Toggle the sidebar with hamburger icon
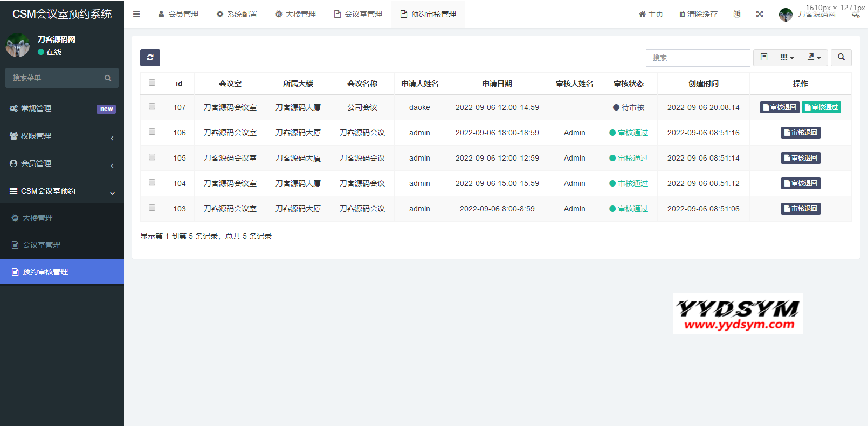868x426 pixels. 136,14
